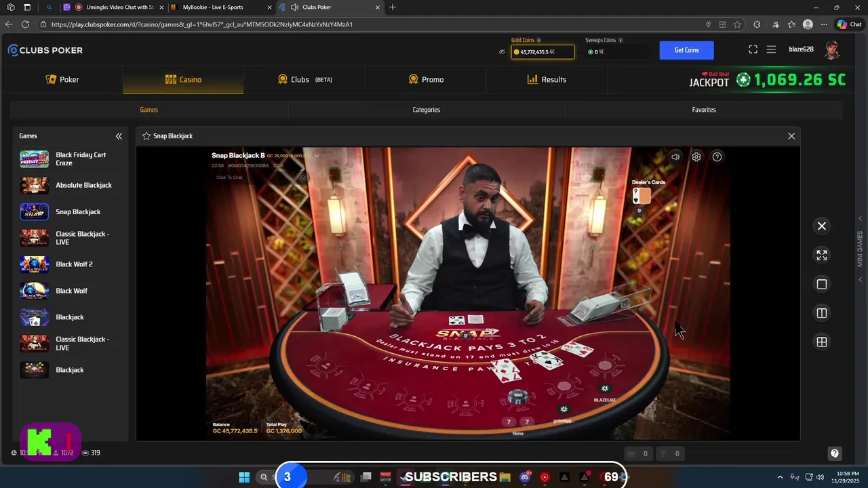Open a new browser tab
868x488 pixels.
tap(393, 7)
